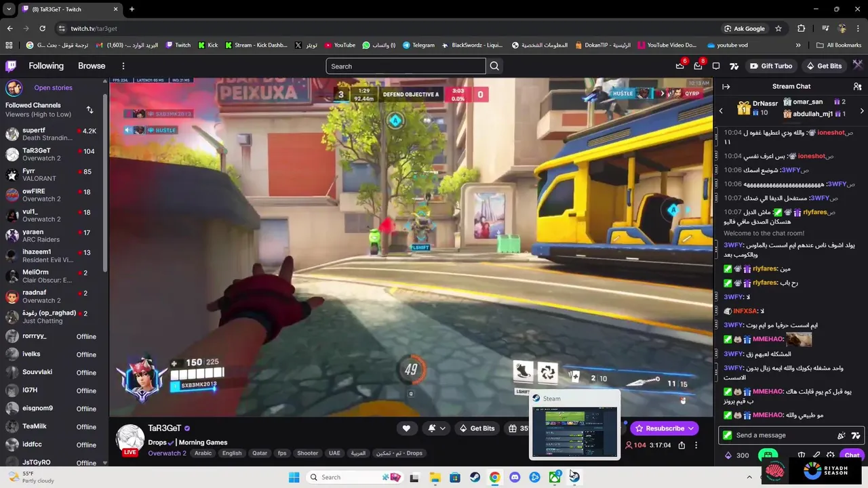Click the tv/tar3get address bar URL
This screenshot has width=868, height=488.
(94, 28)
